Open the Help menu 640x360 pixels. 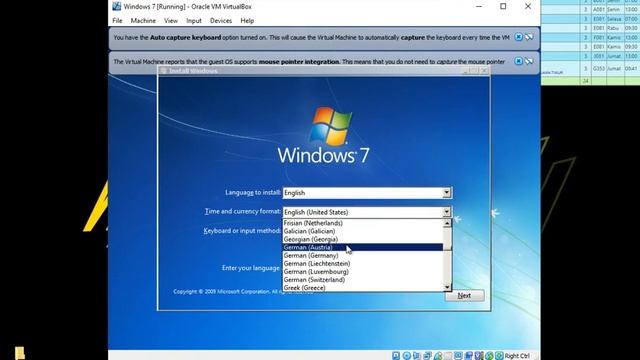coord(247,20)
